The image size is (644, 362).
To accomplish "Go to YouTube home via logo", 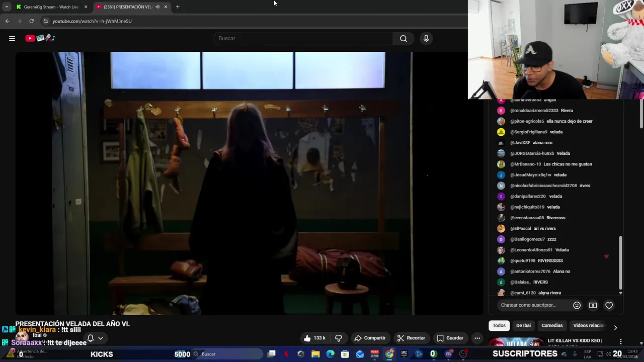I will click(40, 38).
